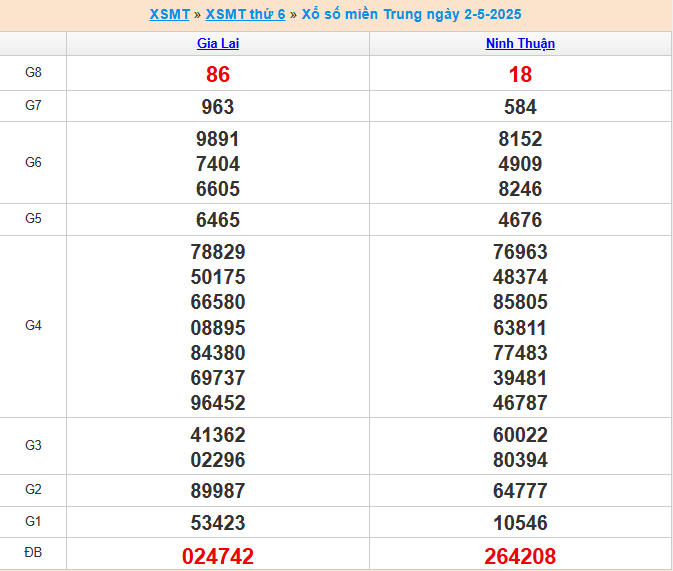Click the G4 number 96452
This screenshot has height=571, width=673.
[218, 403]
